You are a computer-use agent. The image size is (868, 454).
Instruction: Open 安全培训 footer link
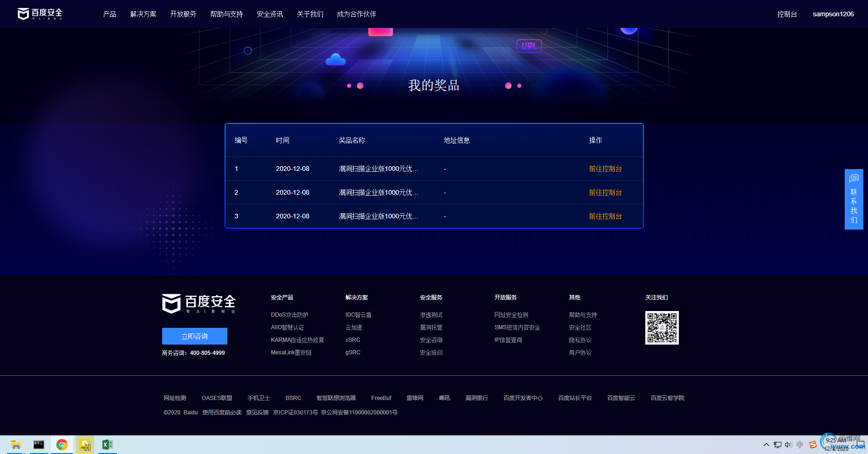pos(431,352)
